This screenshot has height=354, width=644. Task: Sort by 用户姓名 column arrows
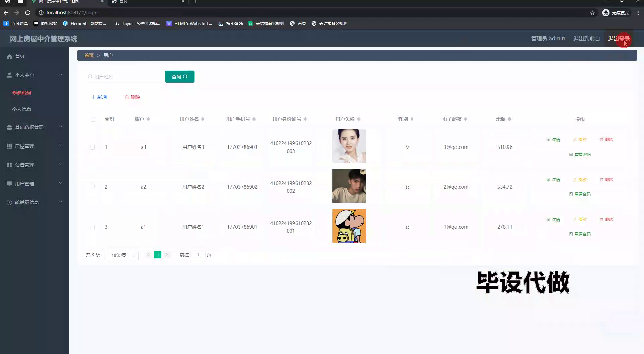pyautogui.click(x=203, y=119)
